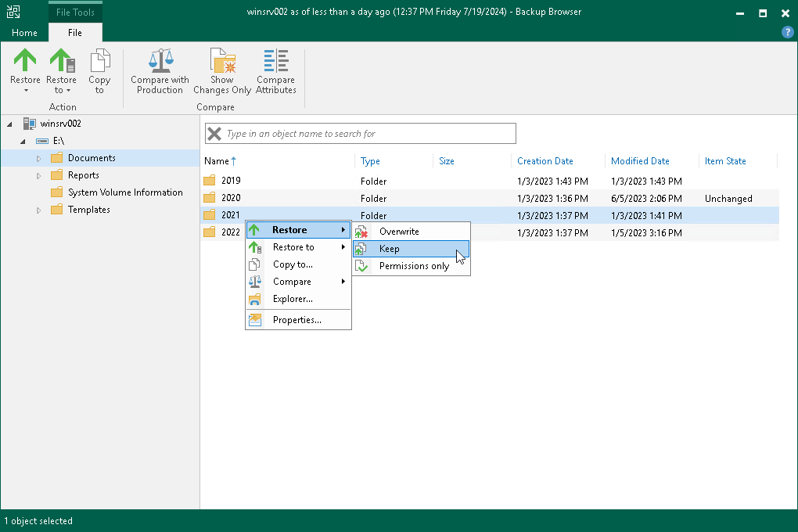Switch to the Home tab
798x532 pixels.
[23, 33]
